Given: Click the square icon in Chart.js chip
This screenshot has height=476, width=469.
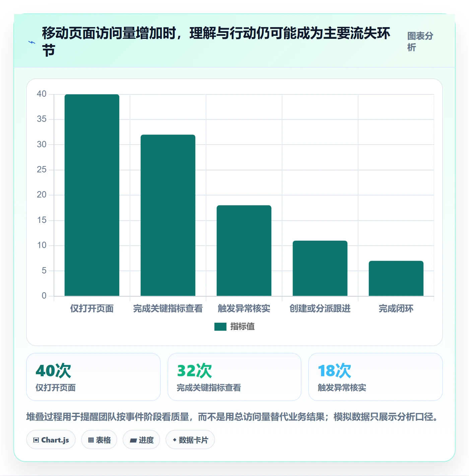Looking at the screenshot, I should click(36, 440).
